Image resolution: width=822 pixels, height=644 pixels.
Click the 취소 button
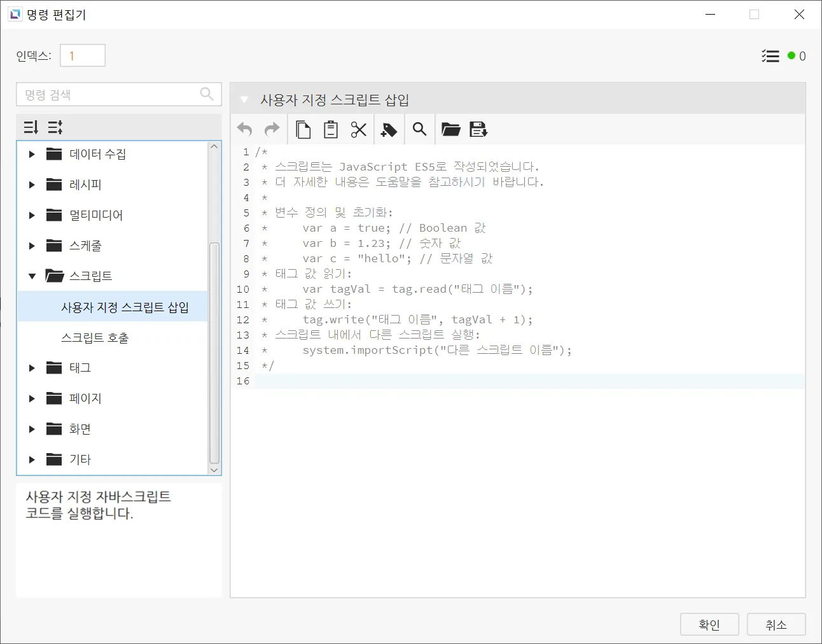click(776, 625)
